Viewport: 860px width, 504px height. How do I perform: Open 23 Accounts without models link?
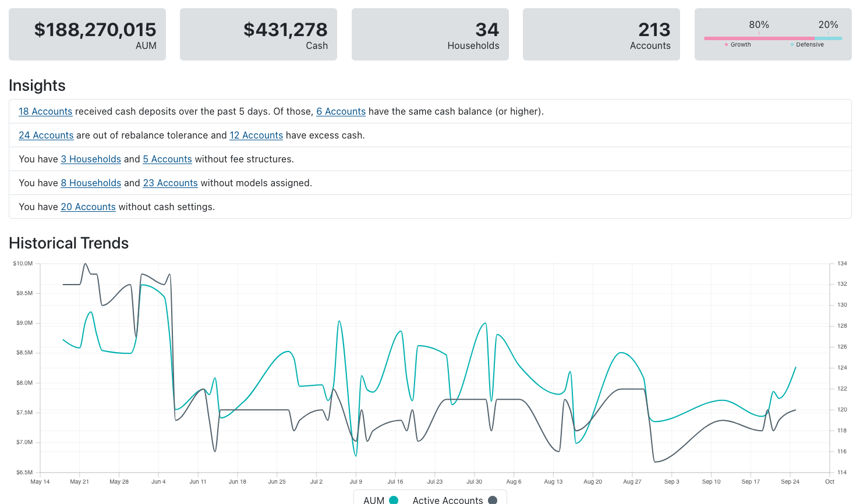pos(170,183)
